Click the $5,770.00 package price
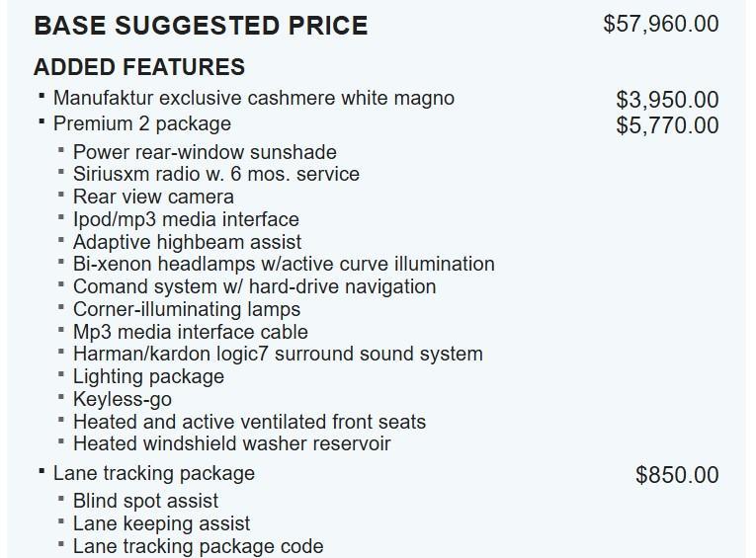The height and width of the screenshot is (558, 756). pyautogui.click(x=667, y=125)
